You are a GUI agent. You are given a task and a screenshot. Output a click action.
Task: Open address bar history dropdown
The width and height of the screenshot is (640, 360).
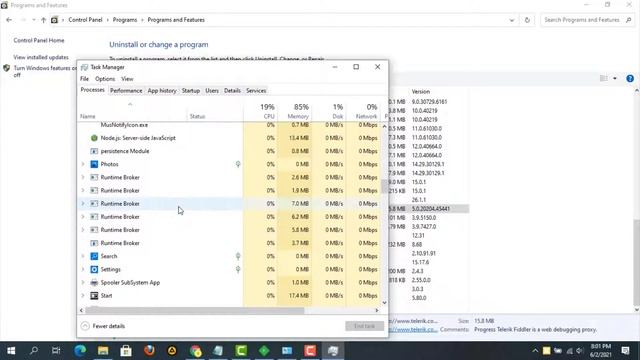[x=511, y=20]
